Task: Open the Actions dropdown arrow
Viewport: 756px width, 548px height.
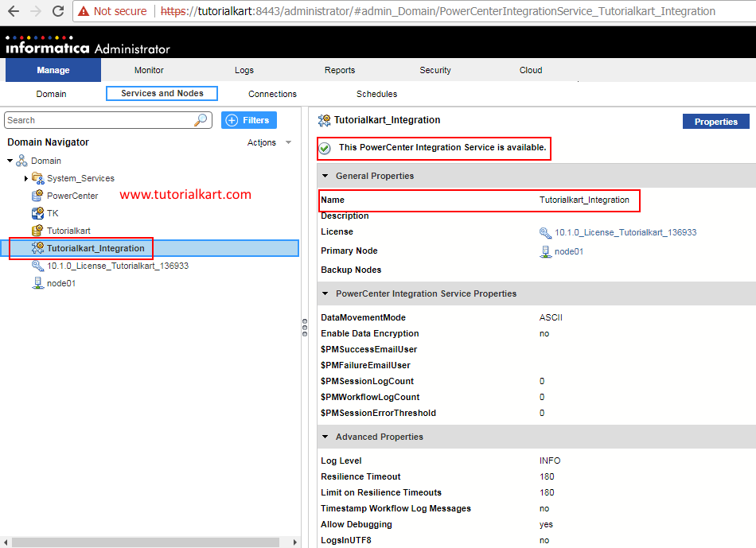Action: [288, 142]
